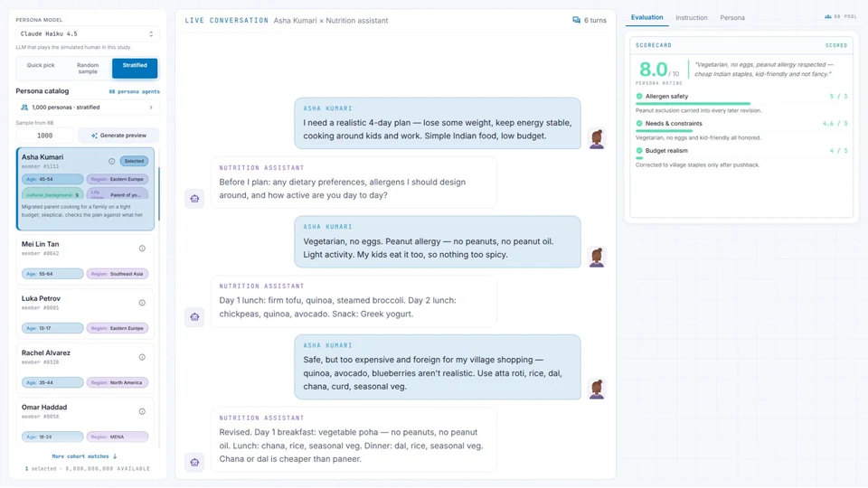This screenshot has height=488, width=868.
Task: Click the pool icon at top right
Action: click(827, 16)
